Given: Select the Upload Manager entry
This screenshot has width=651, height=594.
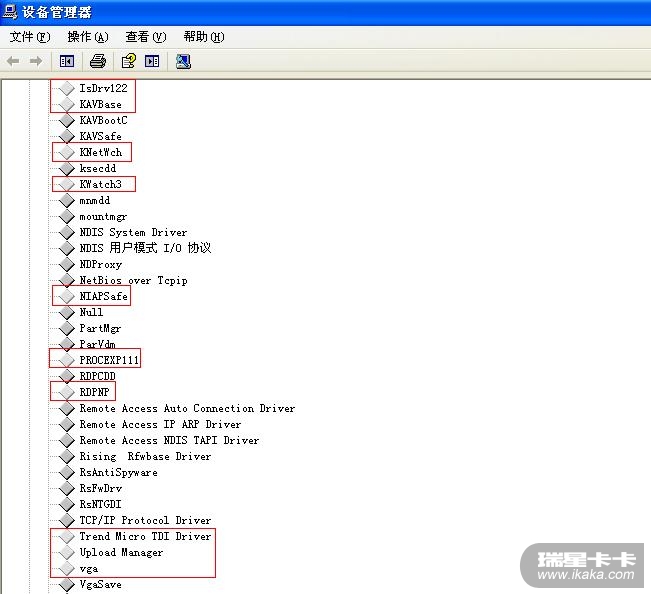Looking at the screenshot, I should (x=121, y=552).
